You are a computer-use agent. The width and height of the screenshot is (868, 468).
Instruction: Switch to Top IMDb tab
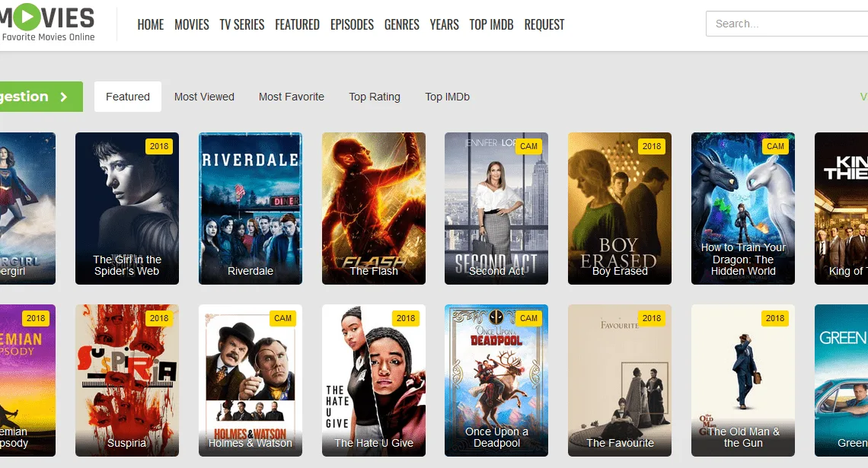click(447, 96)
